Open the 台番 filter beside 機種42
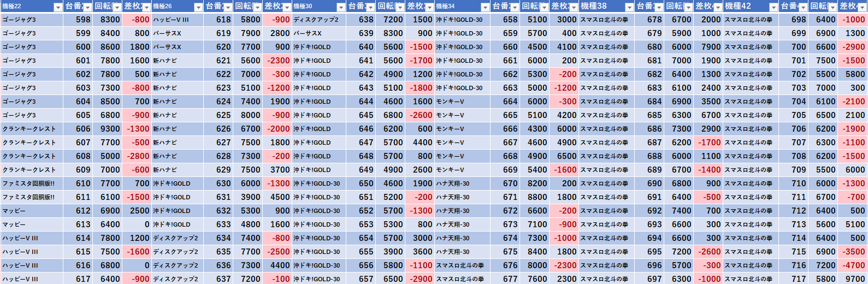 (803, 7)
